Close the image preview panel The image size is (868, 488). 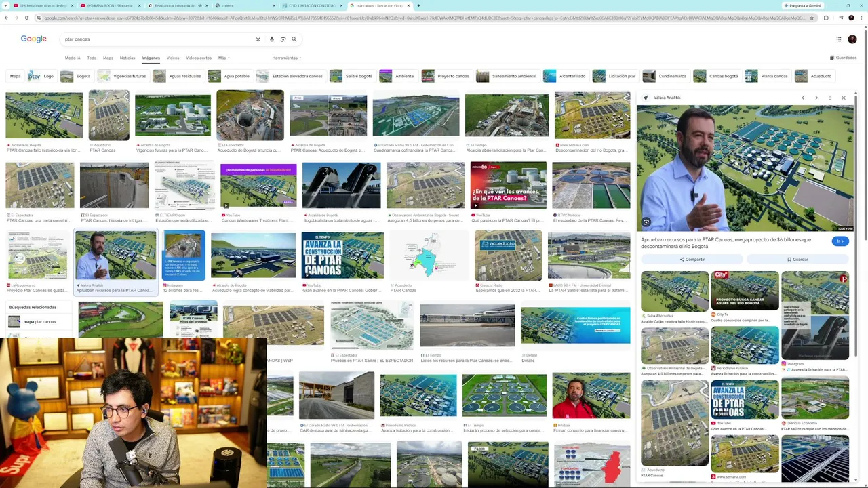(844, 98)
